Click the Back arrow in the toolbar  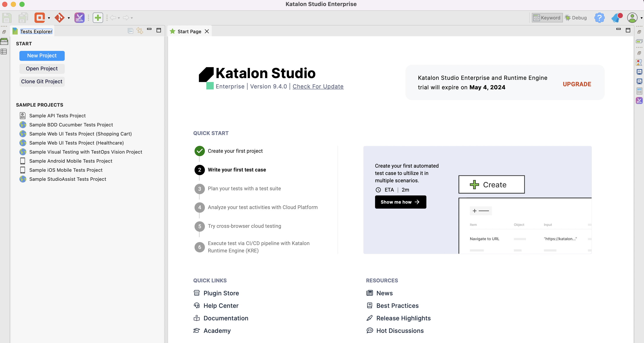113,18
